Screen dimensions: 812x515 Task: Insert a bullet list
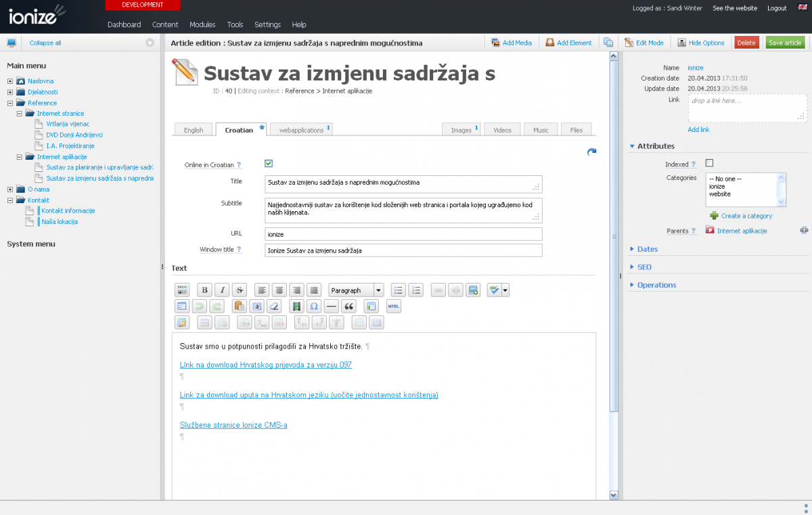pos(399,290)
